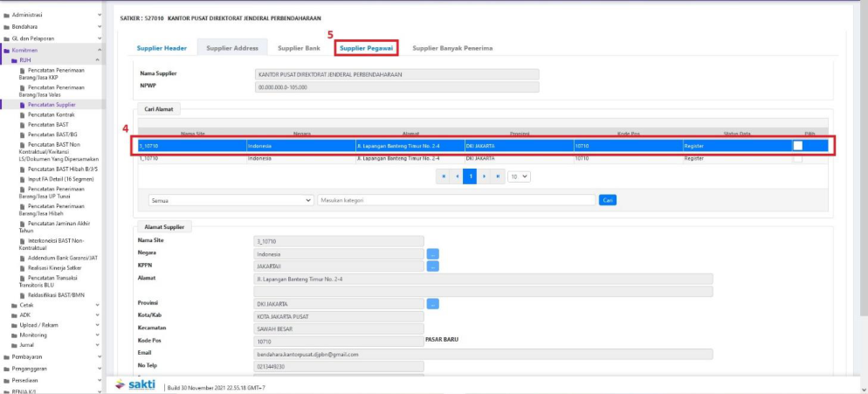Tick the Pilih checkbox on highlighted 3_10710 row
This screenshot has height=394, width=868.
point(797,146)
